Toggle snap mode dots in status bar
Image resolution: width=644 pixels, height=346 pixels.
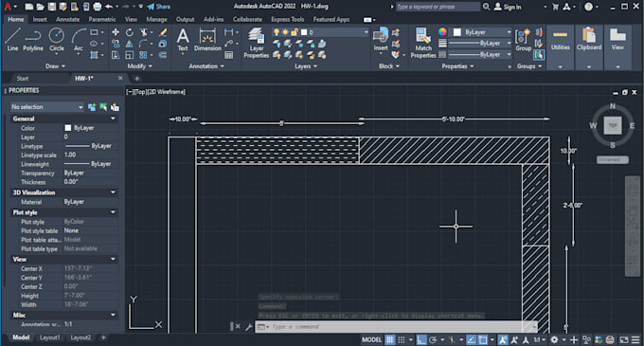click(x=402, y=339)
